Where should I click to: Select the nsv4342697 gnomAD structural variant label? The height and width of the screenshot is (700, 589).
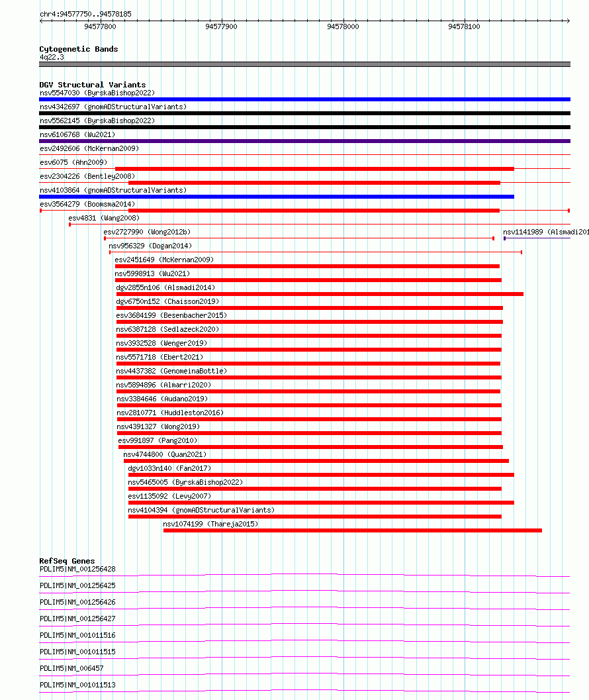click(113, 107)
